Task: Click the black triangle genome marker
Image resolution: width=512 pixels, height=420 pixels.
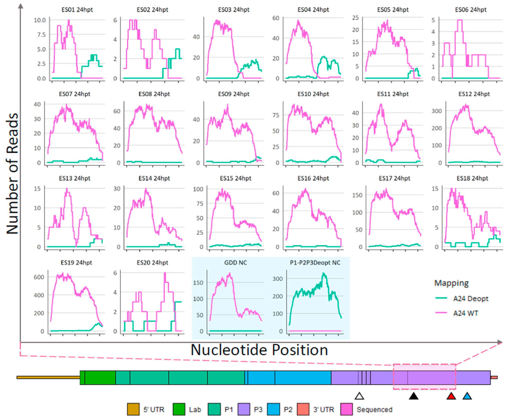Action: point(413,396)
